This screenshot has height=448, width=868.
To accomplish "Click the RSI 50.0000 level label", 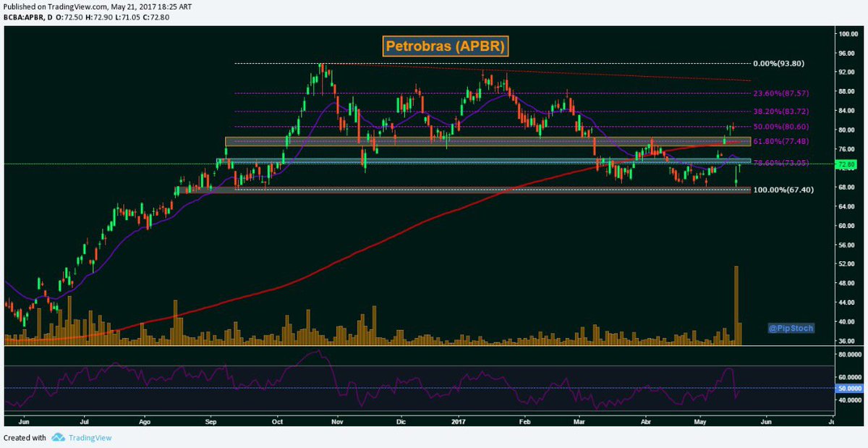I will point(850,388).
